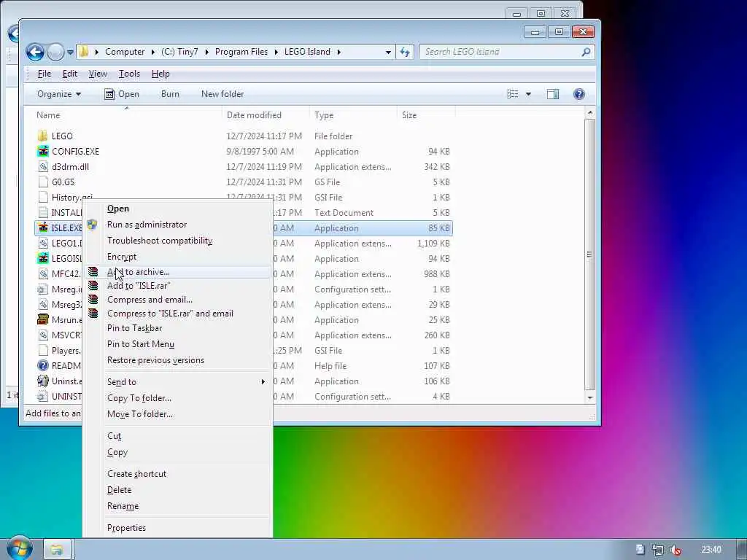Click the Back navigation arrow

pos(35,52)
